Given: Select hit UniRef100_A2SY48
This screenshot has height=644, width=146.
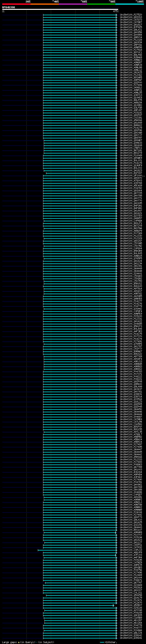Looking at the screenshot, I should click(x=131, y=610).
